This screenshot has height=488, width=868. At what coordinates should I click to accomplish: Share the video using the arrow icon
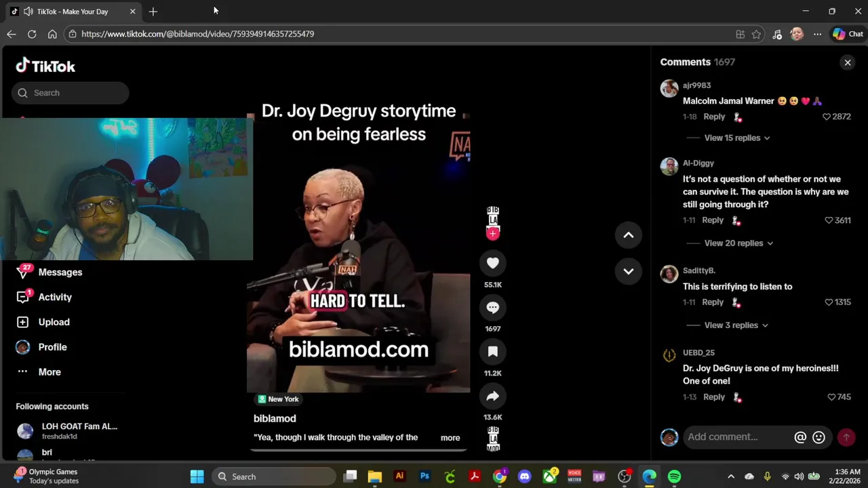pyautogui.click(x=493, y=396)
